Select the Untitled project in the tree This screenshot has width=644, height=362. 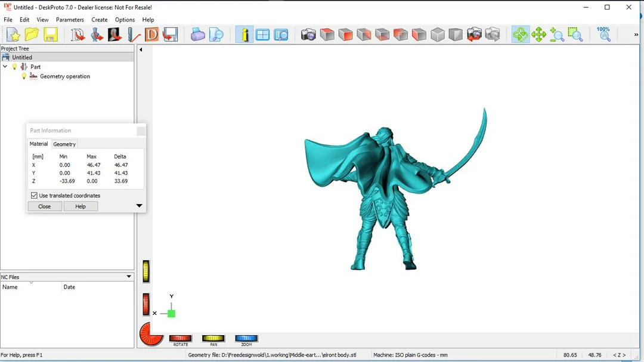click(x=22, y=57)
